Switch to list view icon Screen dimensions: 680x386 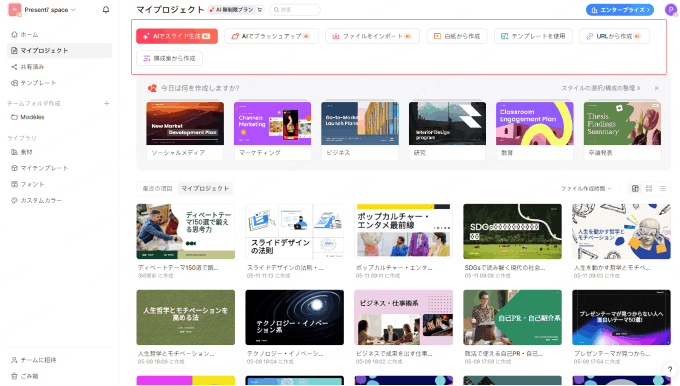[662, 188]
